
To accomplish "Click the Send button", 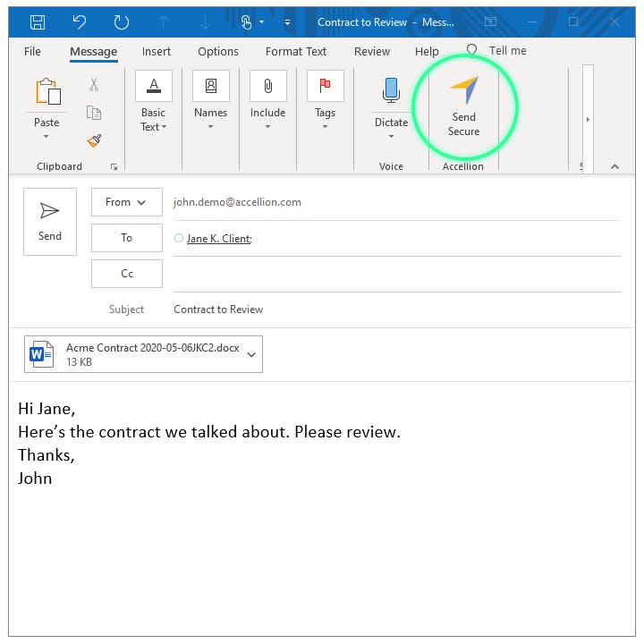I will tap(50, 222).
